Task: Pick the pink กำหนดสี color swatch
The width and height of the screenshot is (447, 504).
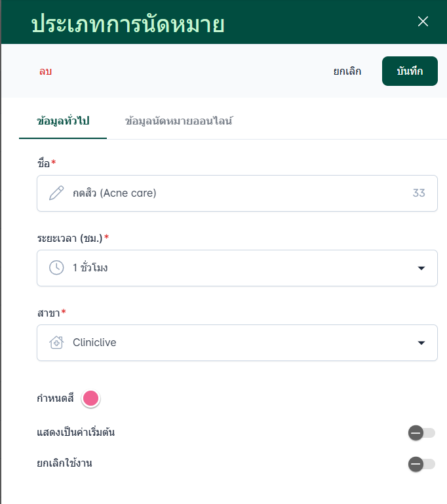Action: 90,398
